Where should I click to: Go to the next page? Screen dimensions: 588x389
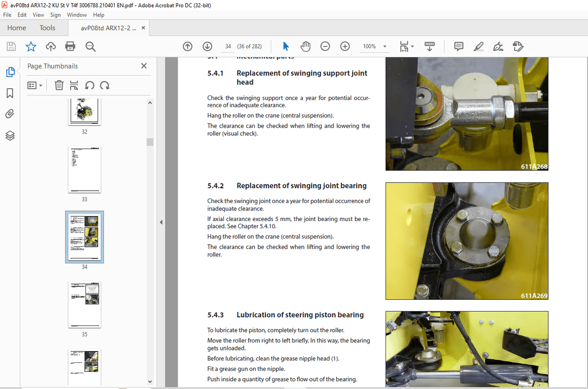[207, 46]
